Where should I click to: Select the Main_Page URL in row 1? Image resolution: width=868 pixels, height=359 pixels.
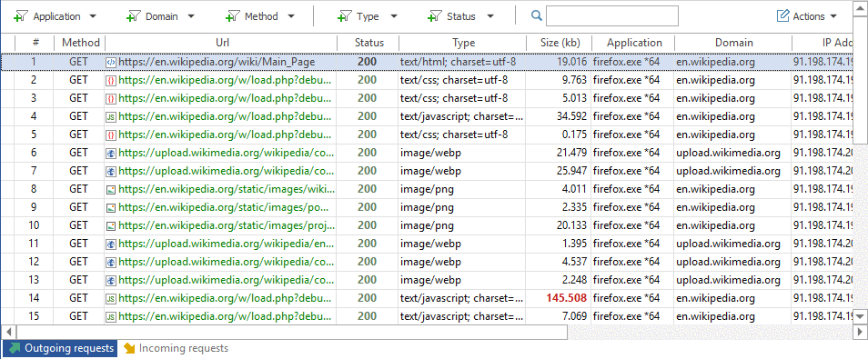pyautogui.click(x=217, y=63)
